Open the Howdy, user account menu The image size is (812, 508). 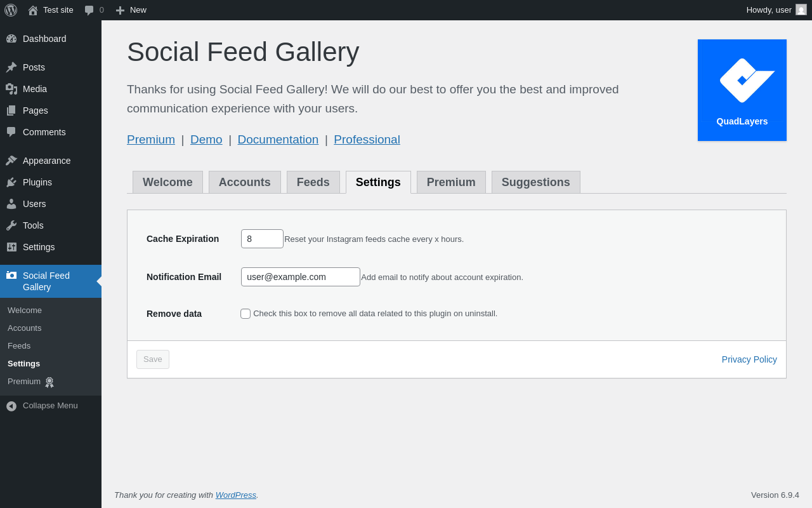[x=776, y=10]
